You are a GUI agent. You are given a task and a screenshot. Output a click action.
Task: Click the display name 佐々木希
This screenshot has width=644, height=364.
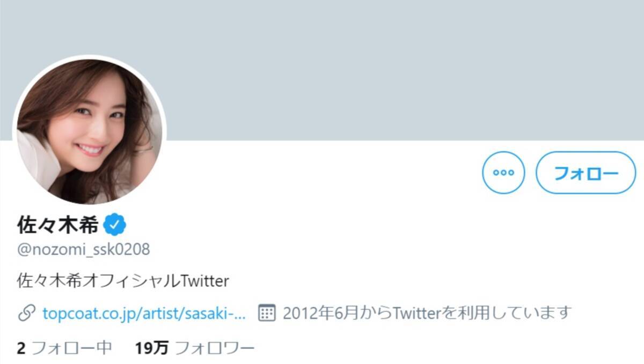pyautogui.click(x=58, y=226)
